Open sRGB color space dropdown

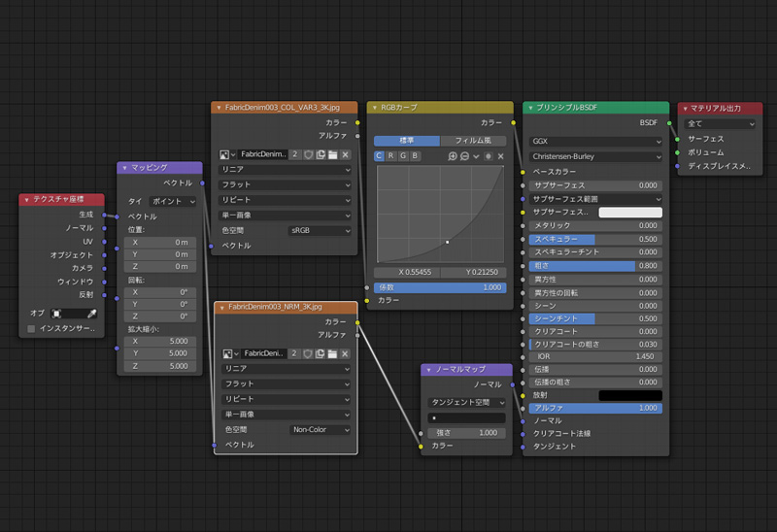321,231
